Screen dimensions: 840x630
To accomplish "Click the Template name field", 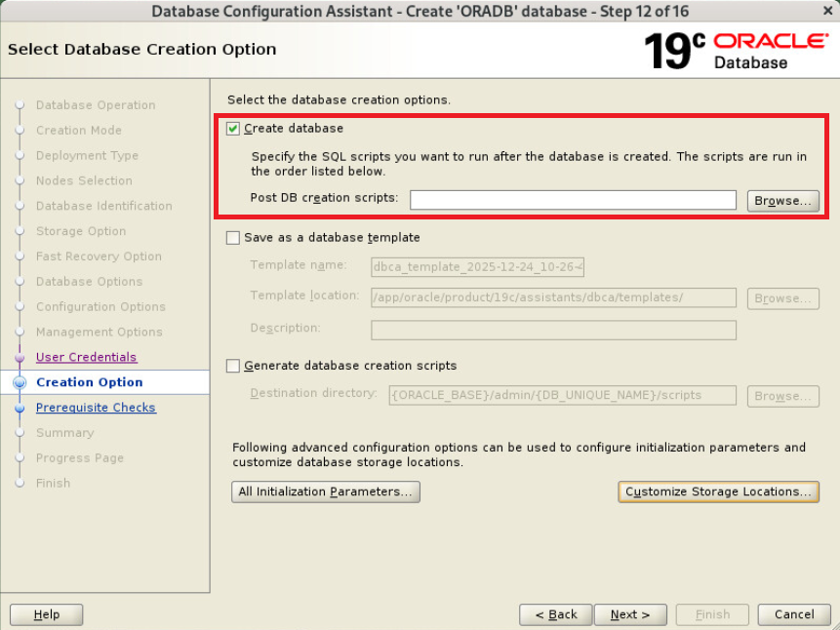I will 477,267.
